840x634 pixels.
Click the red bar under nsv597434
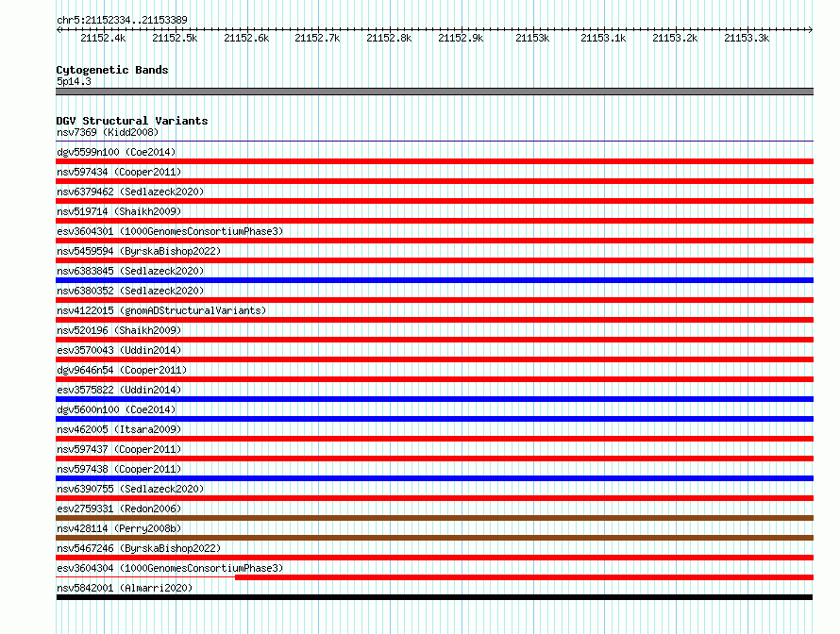[434, 181]
